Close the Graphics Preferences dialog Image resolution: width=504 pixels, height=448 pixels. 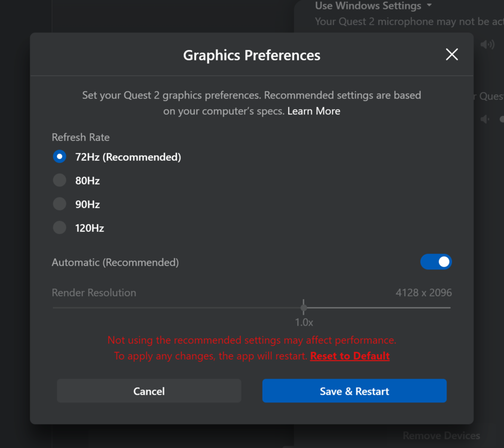(452, 55)
